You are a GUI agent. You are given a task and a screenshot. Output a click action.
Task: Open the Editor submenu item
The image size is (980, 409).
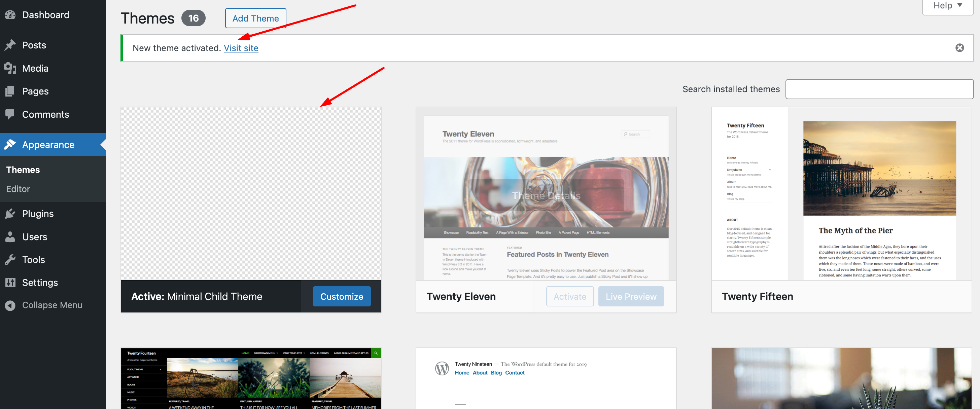tap(18, 189)
